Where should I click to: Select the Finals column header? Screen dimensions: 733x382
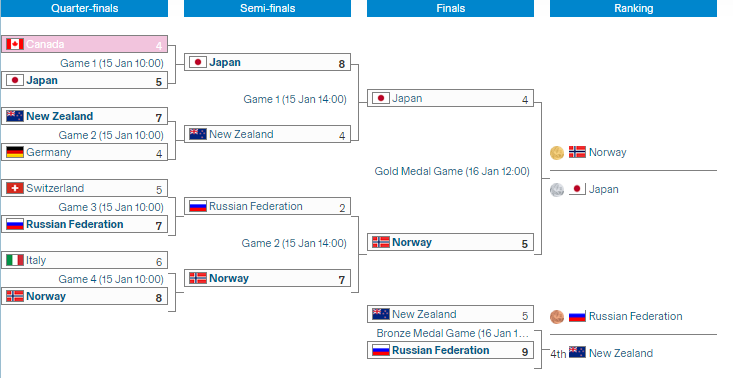(450, 8)
